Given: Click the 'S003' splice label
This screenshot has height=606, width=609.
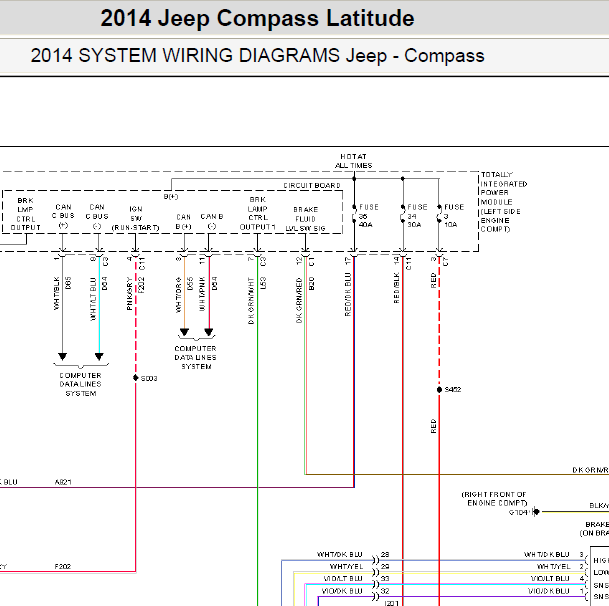Looking at the screenshot, I should point(149,378).
